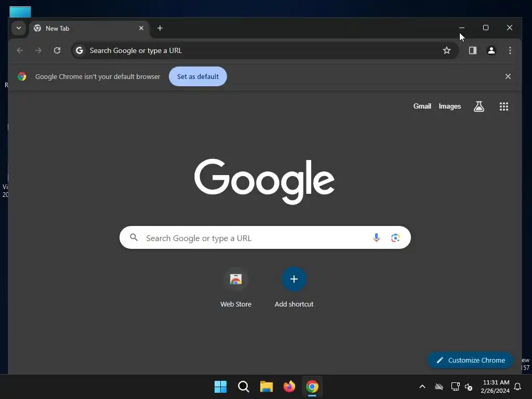
Task: Open the profile avatar menu
Action: tap(491, 50)
